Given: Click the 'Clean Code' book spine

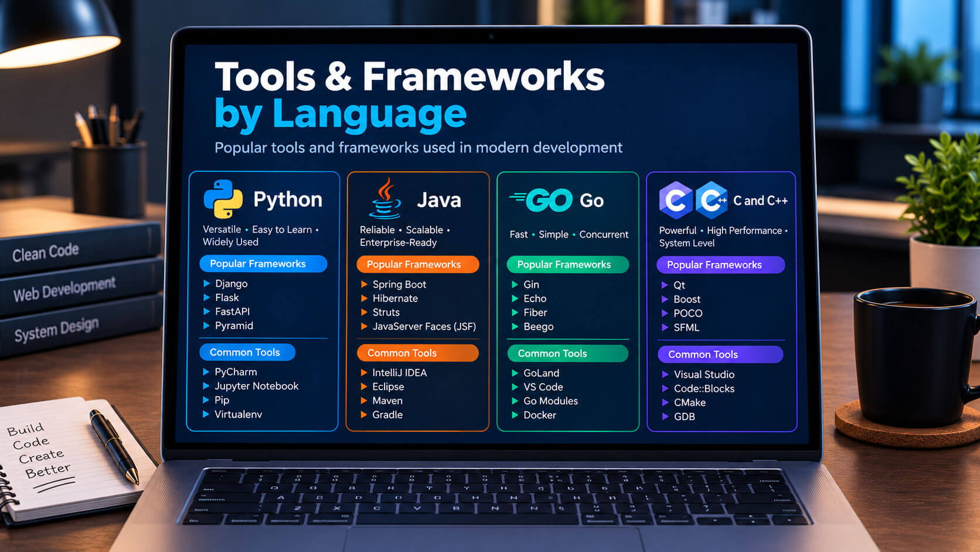Looking at the screenshot, I should (46, 253).
